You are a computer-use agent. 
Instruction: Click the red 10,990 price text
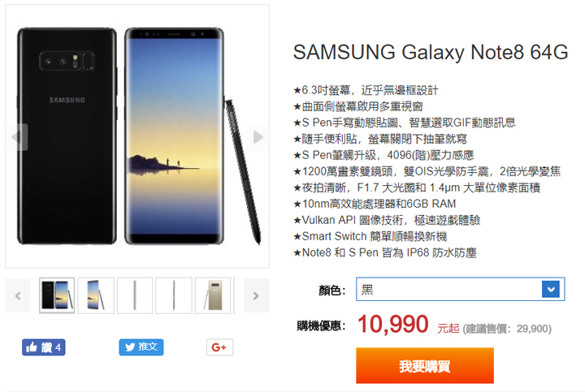pyautogui.click(x=393, y=324)
